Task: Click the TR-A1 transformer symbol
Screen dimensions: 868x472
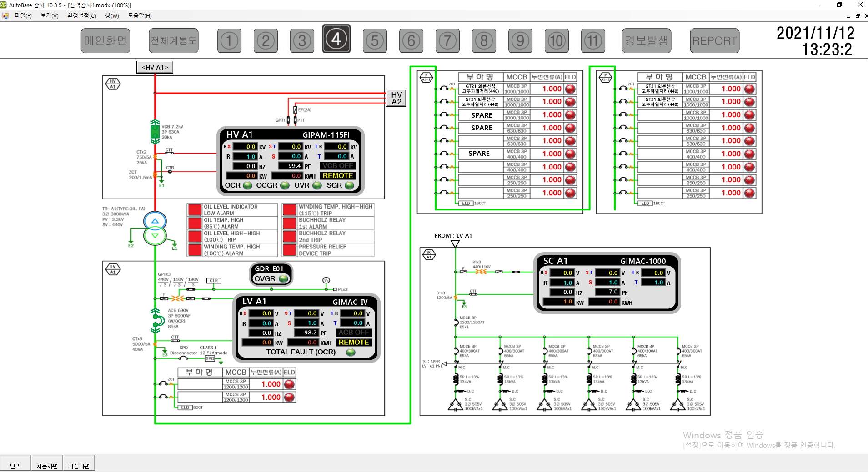Action: [155, 229]
